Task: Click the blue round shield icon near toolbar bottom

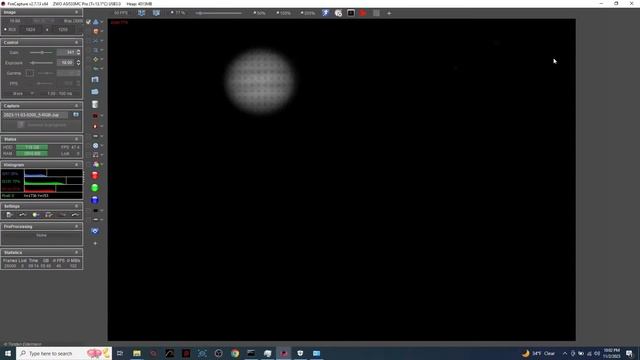Action: coord(95,231)
